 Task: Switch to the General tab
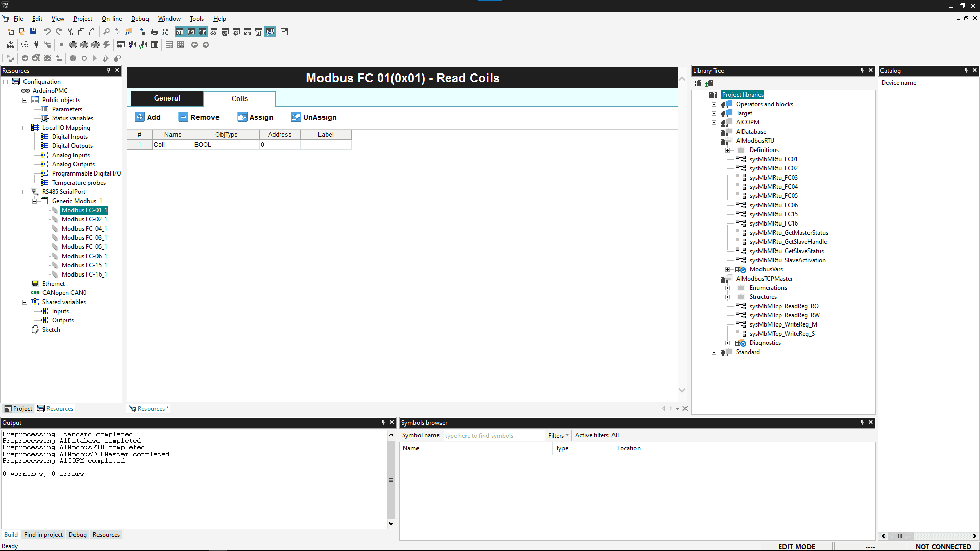click(x=167, y=98)
